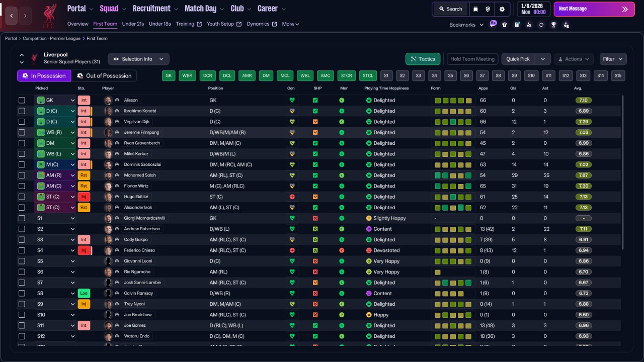Click Giorgi Mamardashvili's Slightly Happy face icon

click(369, 218)
